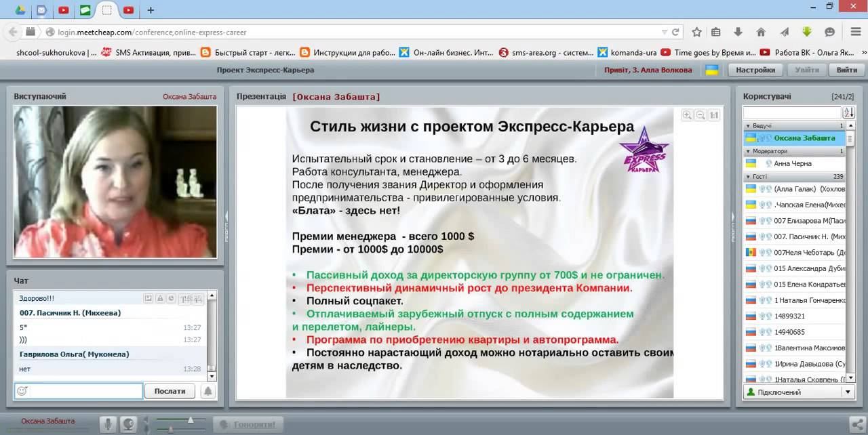Switch to the green icon browser tab
Image resolution: width=868 pixels, height=435 pixels.
(x=85, y=10)
